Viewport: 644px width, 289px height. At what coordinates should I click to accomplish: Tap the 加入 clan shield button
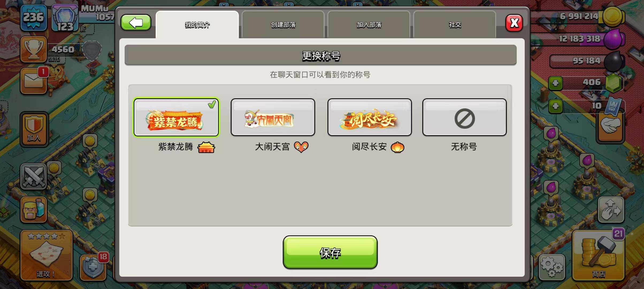click(x=34, y=130)
